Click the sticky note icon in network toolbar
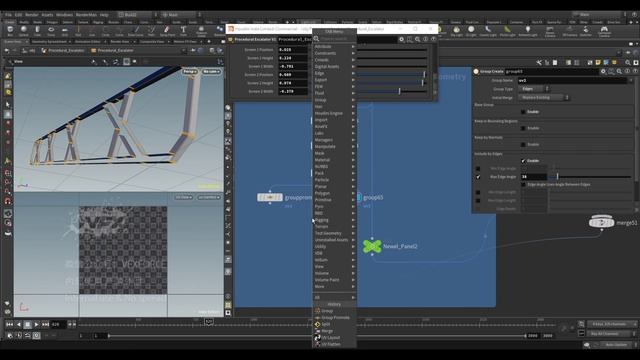This screenshot has height=360, width=640. click(598, 62)
